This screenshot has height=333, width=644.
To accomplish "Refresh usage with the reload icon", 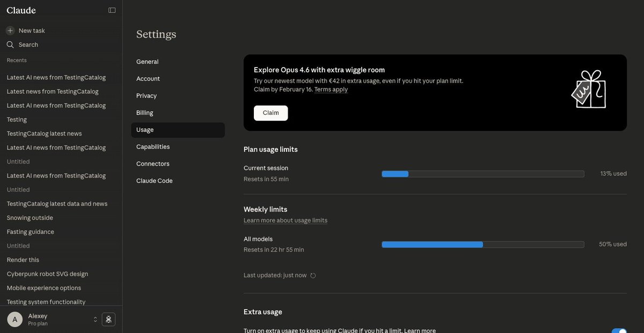I will tap(313, 276).
